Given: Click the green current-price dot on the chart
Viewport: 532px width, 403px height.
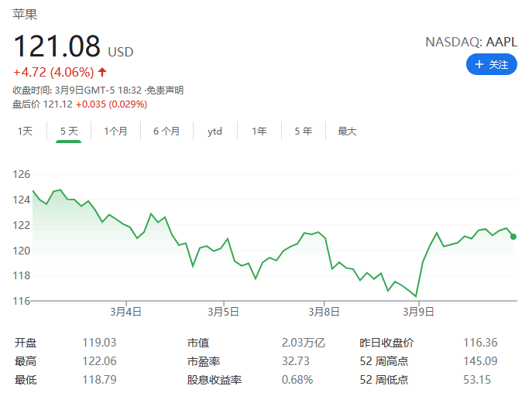Looking at the screenshot, I should (x=513, y=237).
